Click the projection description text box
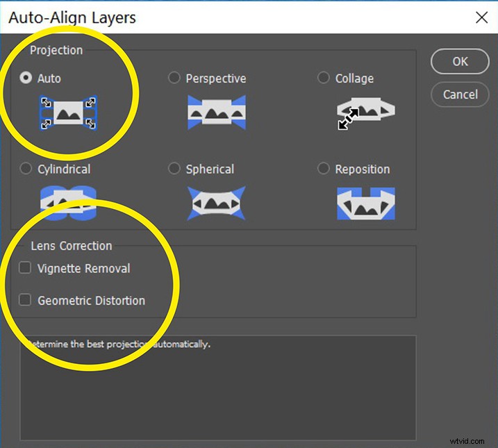Viewport: 498px width, 448px height. click(x=218, y=388)
